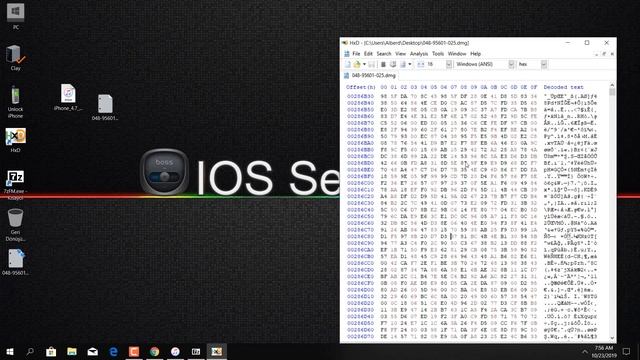Open the Action Center notifications icon

[x=626, y=351]
